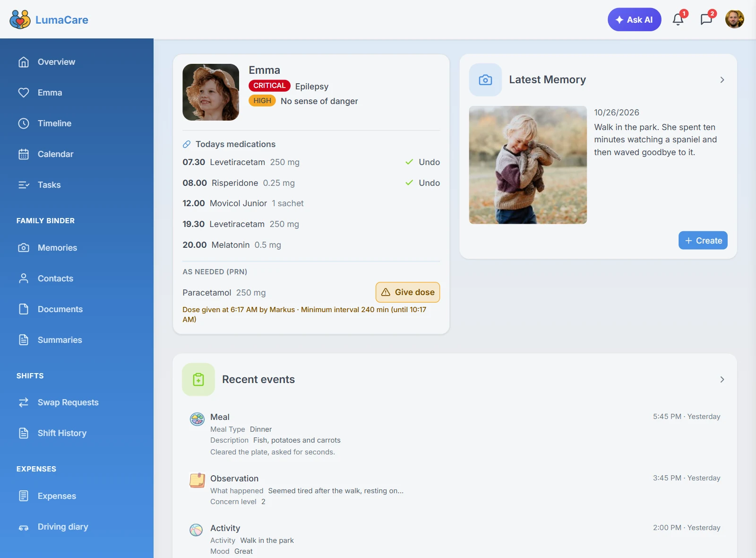Click the '5:45 PM · Yesterday' timestamp
Screen dimensions: 756x558
click(x=687, y=417)
